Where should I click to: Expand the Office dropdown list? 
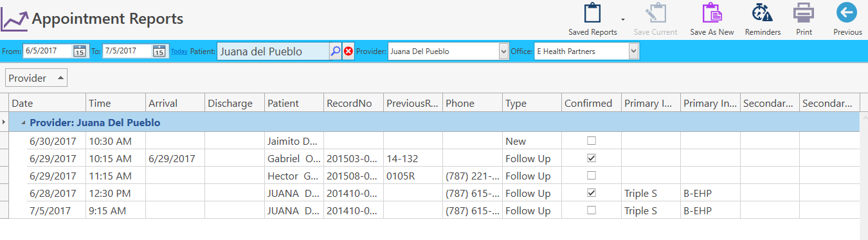[x=634, y=51]
